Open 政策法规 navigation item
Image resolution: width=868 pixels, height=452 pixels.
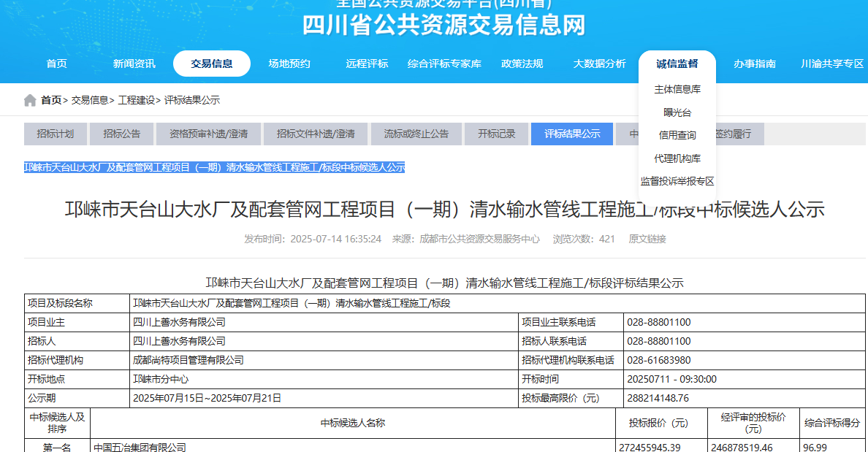point(522,64)
